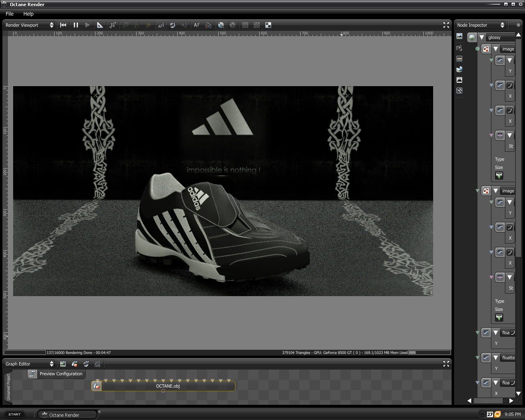Click the render target eye icon in Graph Editor
525x420 pixels.
pyautogui.click(x=63, y=364)
